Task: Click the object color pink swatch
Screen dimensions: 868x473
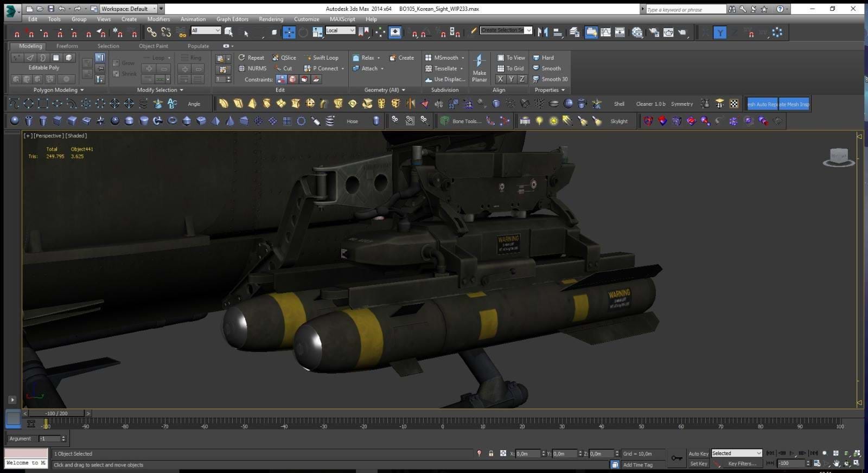Action: coord(26,453)
